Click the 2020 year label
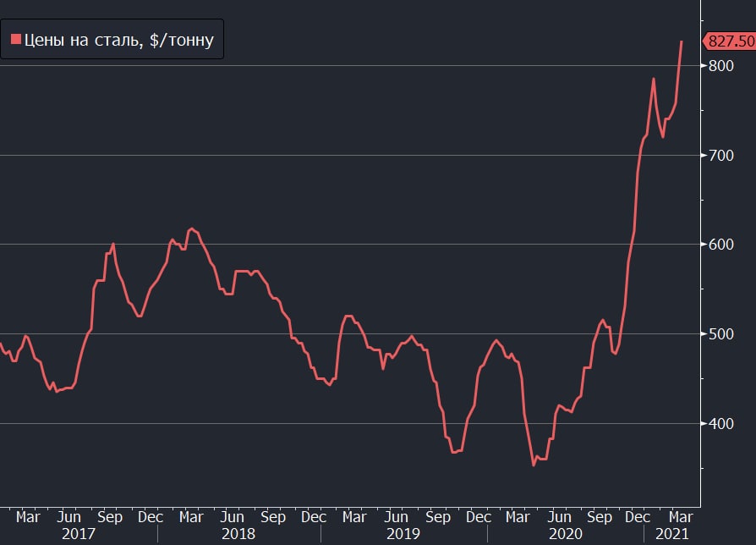The image size is (756, 545). 566,534
